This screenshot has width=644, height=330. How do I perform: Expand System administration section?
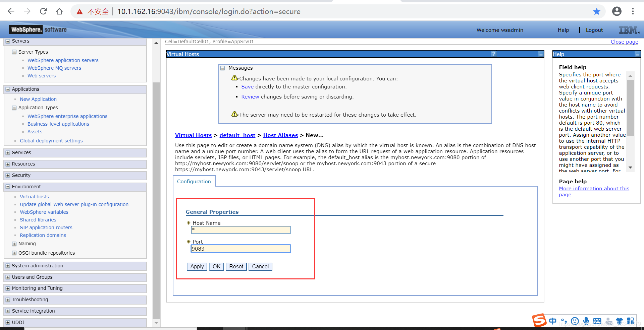[8, 266]
